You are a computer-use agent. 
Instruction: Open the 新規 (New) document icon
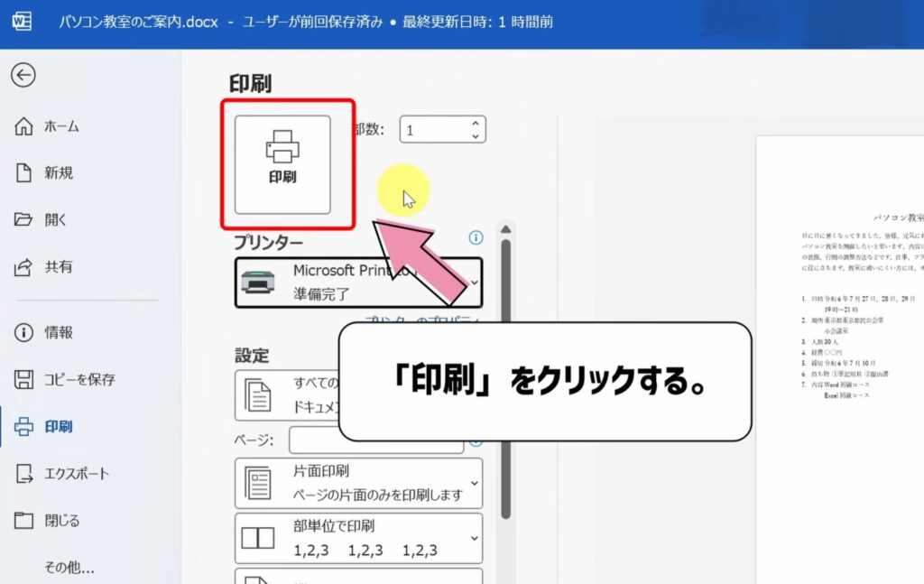(x=35, y=172)
